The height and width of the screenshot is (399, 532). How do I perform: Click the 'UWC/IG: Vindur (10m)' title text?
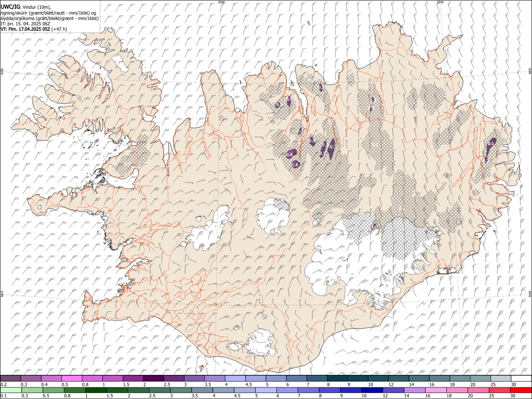point(26,7)
